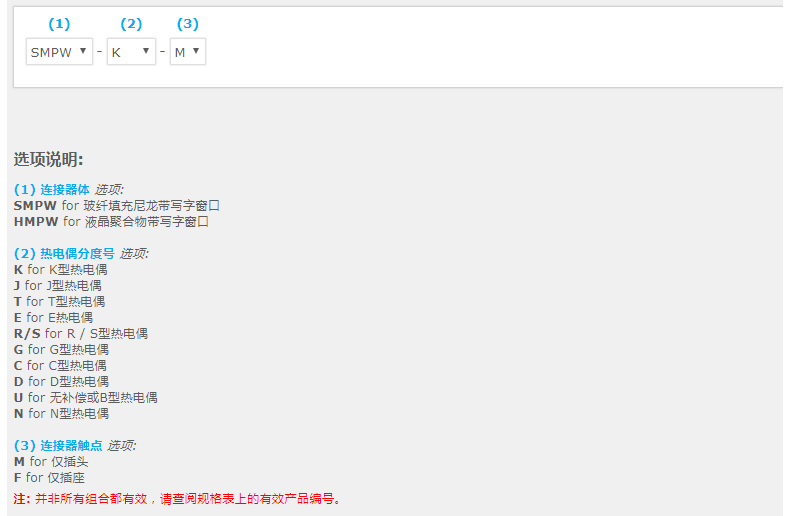Click the (3) label above M dropdown
This screenshot has width=790, height=516.
[x=187, y=24]
